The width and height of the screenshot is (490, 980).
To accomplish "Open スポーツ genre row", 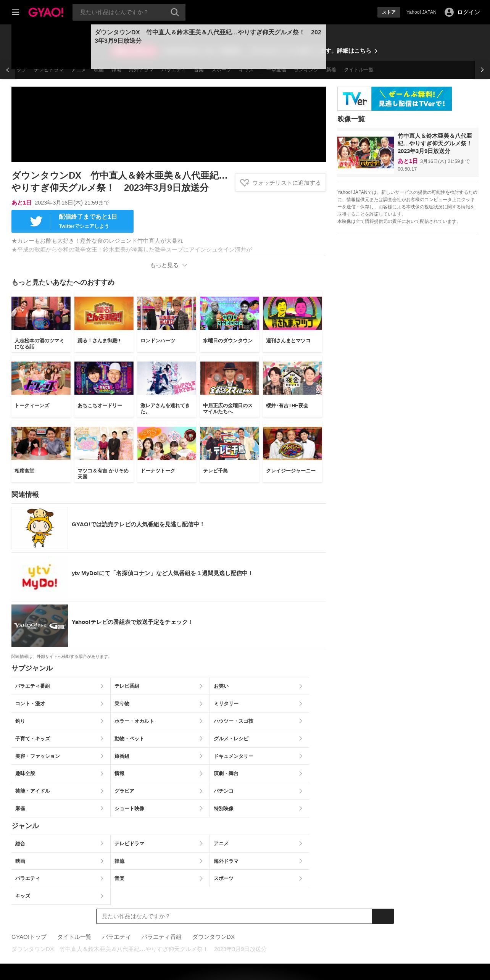I will coord(260,878).
